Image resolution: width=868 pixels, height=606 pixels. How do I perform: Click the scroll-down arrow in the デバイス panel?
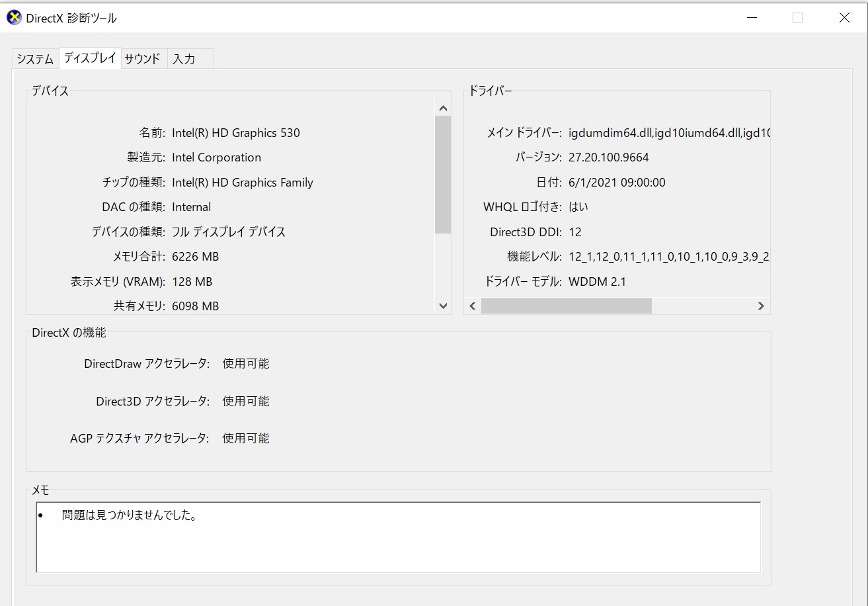pos(442,305)
